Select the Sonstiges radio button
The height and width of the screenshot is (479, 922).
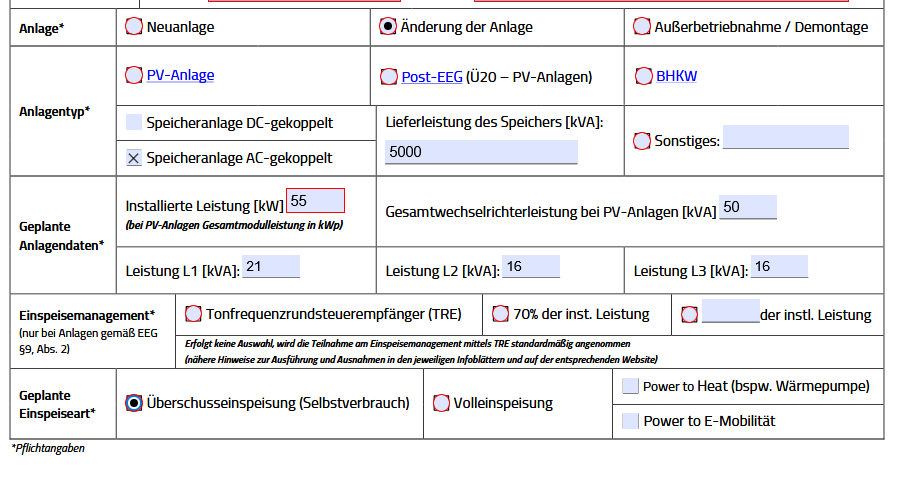coord(642,141)
